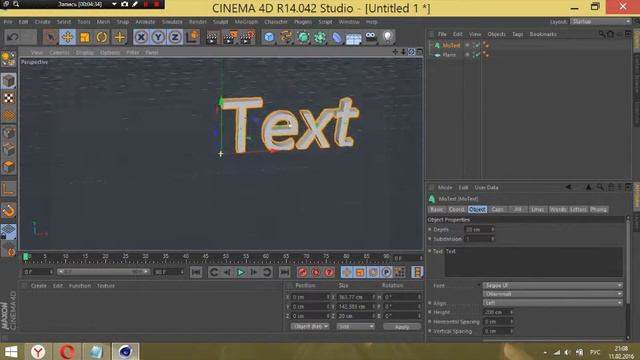Open camera objects icon

(x=371, y=37)
